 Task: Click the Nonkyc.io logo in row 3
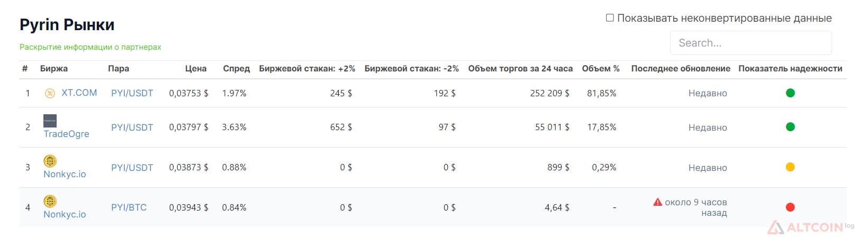[x=50, y=161]
